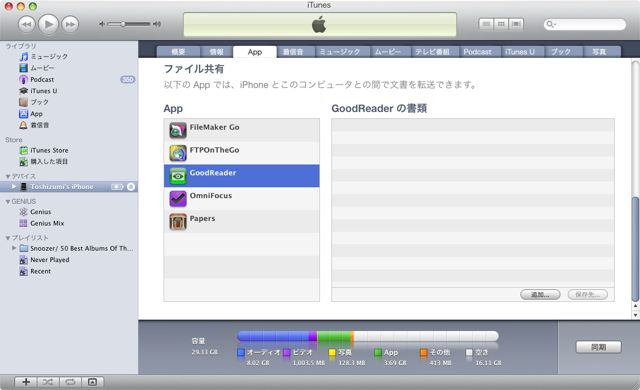Click the 同期 sync button
Screen dimensions: 640x390
click(599, 347)
